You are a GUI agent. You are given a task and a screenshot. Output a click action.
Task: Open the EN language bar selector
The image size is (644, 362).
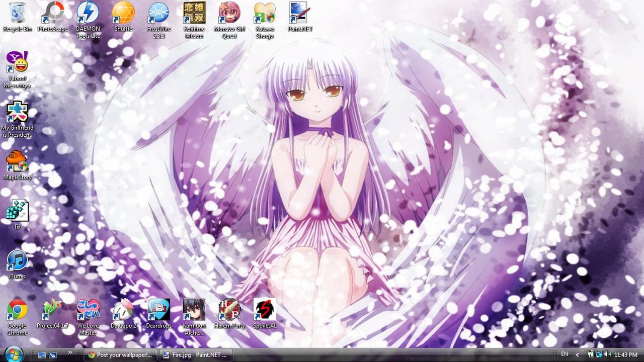pos(565,354)
